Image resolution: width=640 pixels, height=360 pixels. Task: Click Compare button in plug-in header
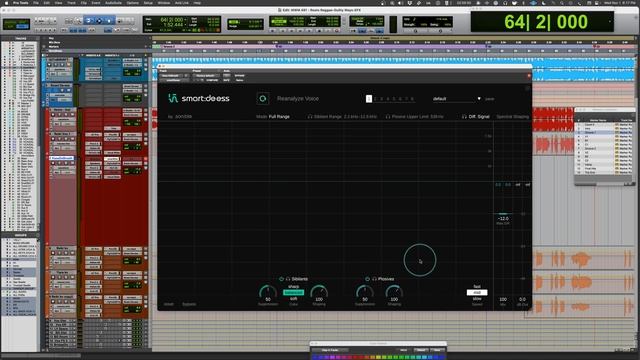(x=212, y=80)
